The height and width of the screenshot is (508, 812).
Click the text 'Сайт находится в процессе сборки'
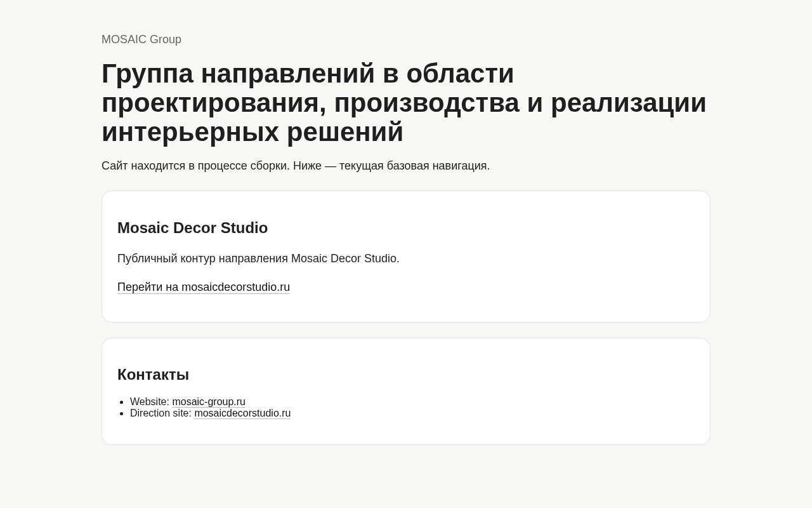[195, 166]
